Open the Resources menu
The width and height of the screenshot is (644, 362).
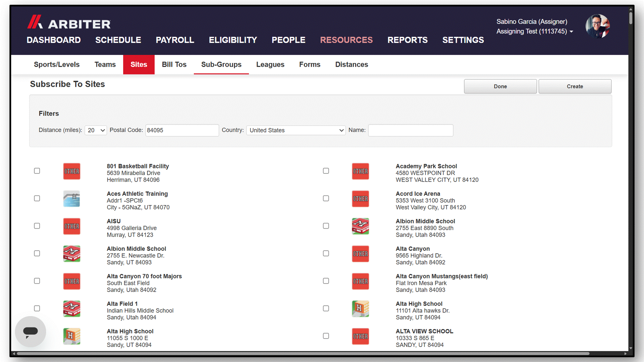346,40
